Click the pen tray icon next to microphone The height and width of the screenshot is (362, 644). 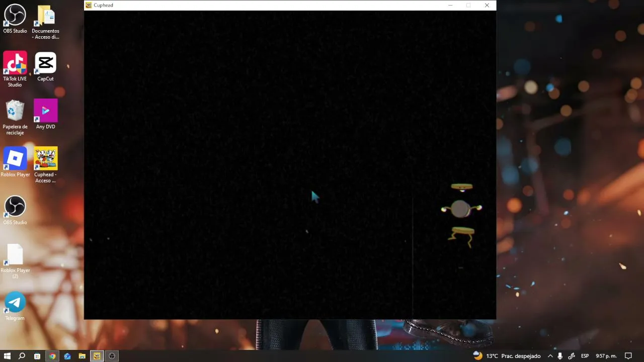571,356
